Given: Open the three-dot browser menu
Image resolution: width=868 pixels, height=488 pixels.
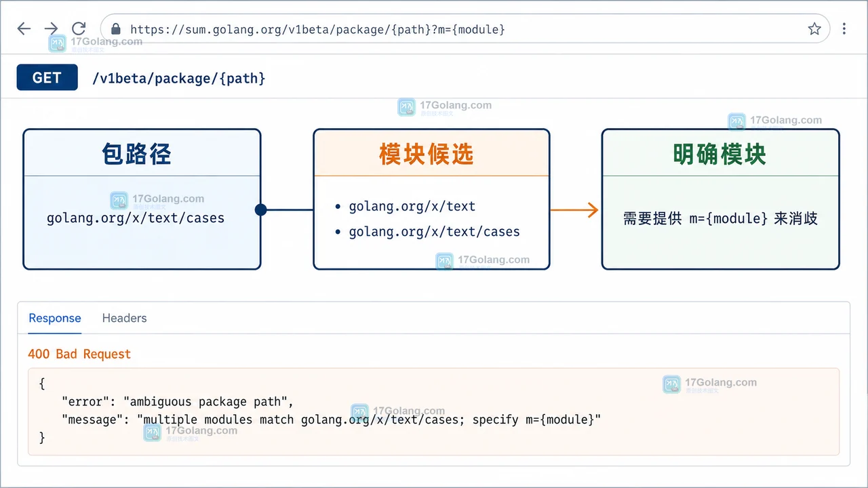Looking at the screenshot, I should click(844, 28).
